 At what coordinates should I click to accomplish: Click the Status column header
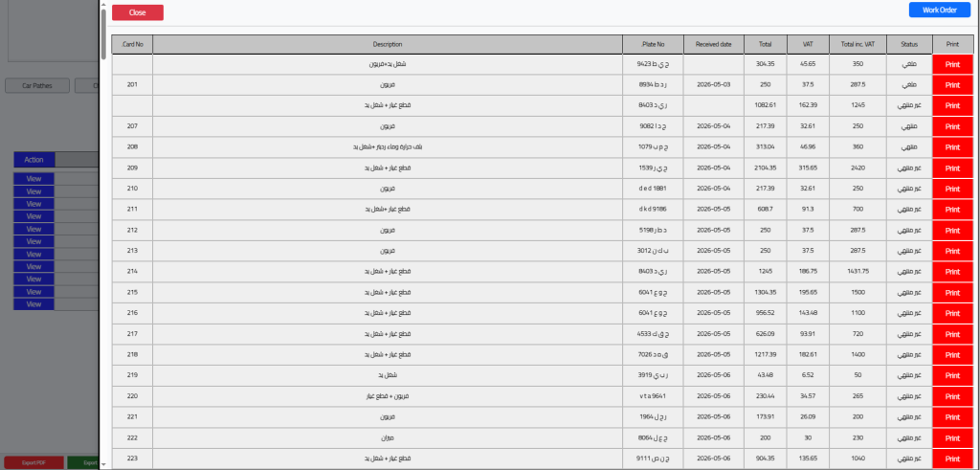pyautogui.click(x=909, y=44)
